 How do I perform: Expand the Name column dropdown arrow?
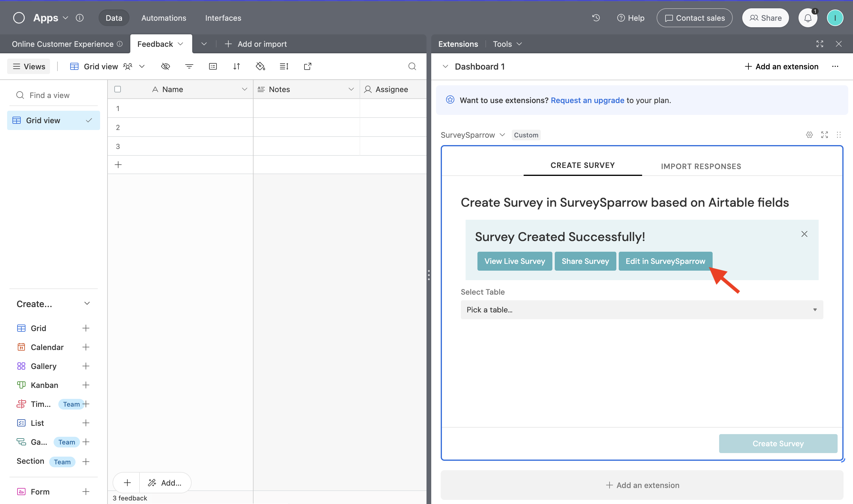pos(244,89)
